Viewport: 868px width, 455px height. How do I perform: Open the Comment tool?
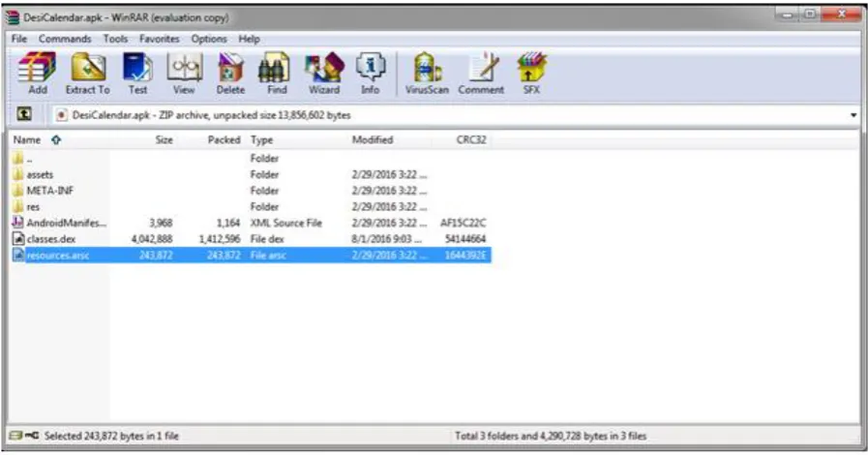click(x=481, y=73)
